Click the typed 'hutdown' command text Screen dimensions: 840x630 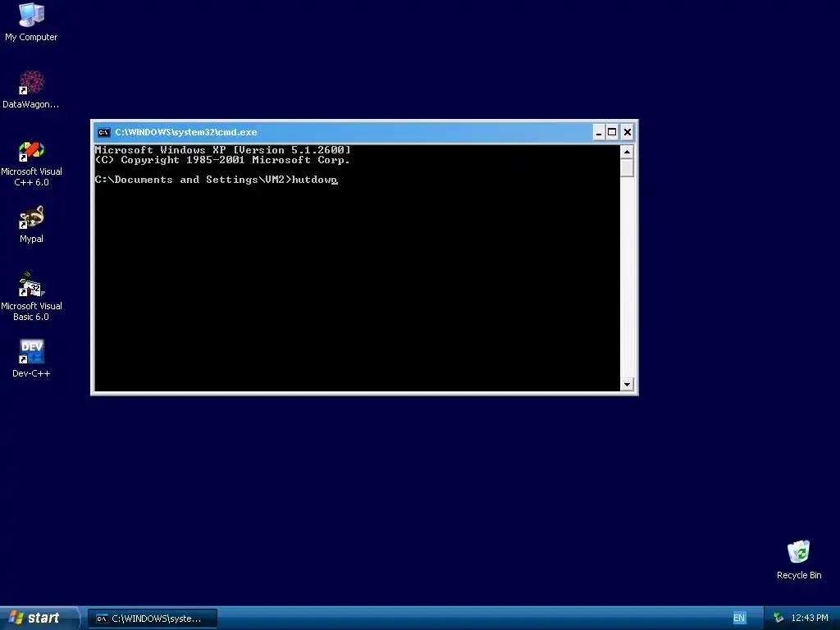click(314, 180)
